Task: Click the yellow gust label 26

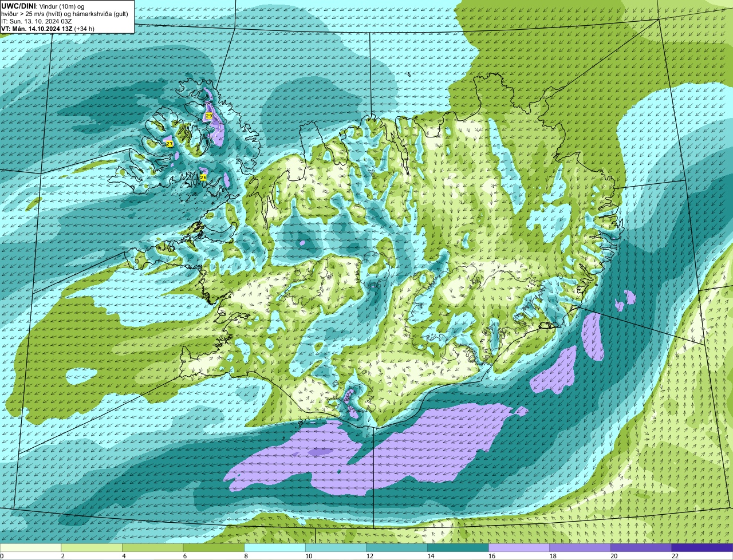Action: pos(203,178)
